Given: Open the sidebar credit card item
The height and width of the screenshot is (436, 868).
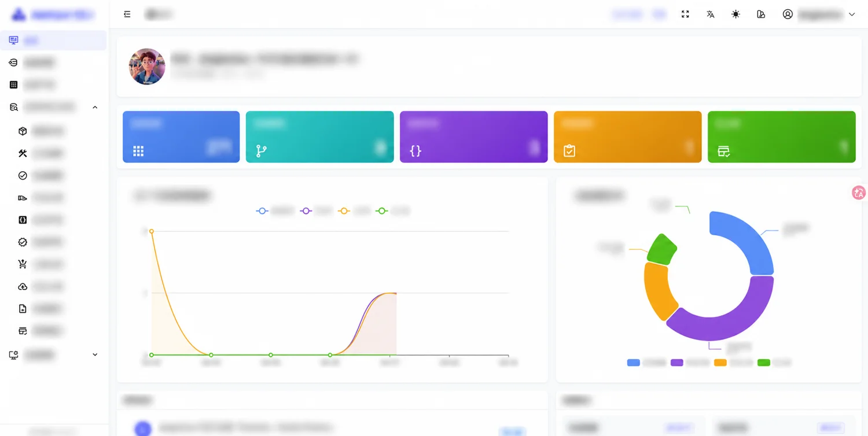Looking at the screenshot, I should point(53,331).
